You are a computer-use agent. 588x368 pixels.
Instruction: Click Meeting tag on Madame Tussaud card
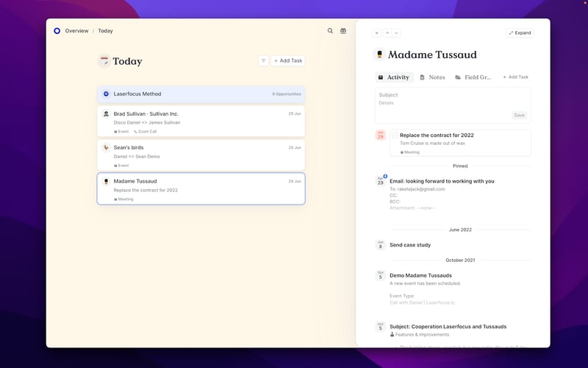pos(123,199)
